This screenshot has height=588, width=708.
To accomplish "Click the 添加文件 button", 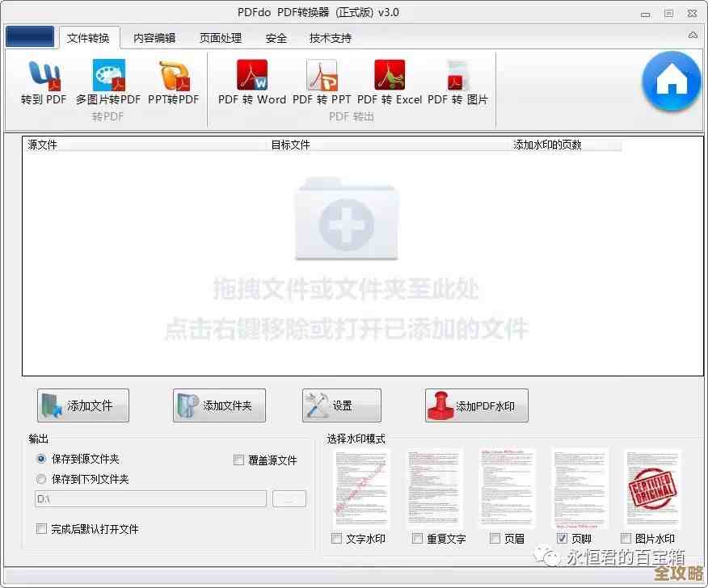I will click(x=83, y=405).
